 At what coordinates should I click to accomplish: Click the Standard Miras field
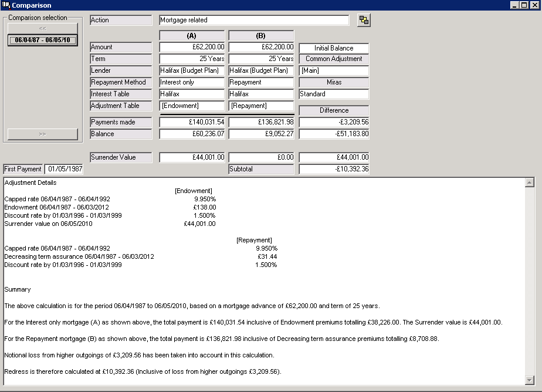(x=334, y=94)
